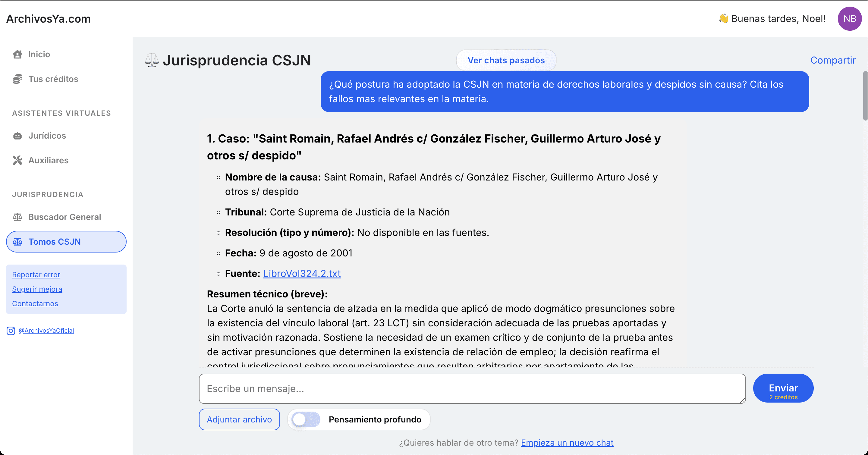Select the Inicio home icon

pos(17,54)
